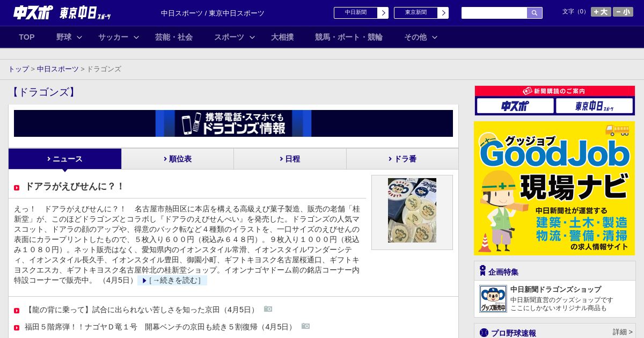The height and width of the screenshot is (338, 644).
Task: Open 中日新聞ドラゴンズショップ link
Action: point(555,289)
